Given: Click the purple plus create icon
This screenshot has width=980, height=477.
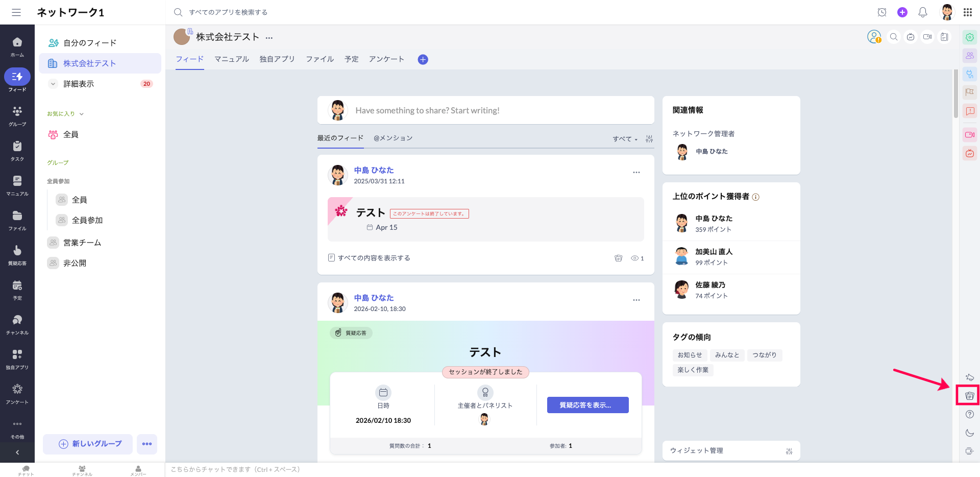Looking at the screenshot, I should (902, 12).
